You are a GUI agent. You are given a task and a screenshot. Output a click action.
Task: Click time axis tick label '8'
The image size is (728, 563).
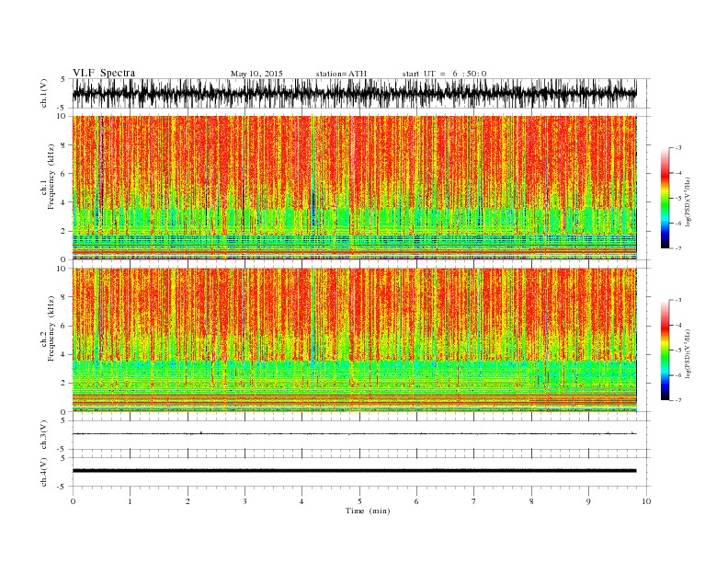[x=531, y=501]
